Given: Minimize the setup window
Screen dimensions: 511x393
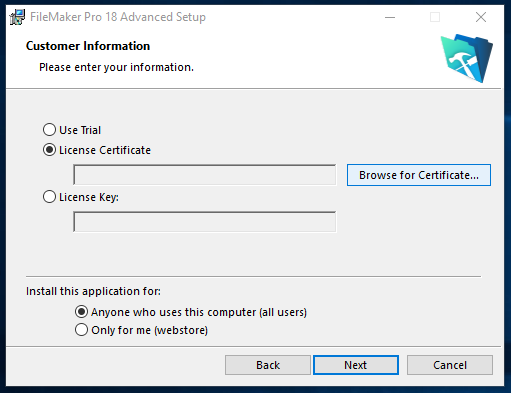Looking at the screenshot, I should 390,17.
